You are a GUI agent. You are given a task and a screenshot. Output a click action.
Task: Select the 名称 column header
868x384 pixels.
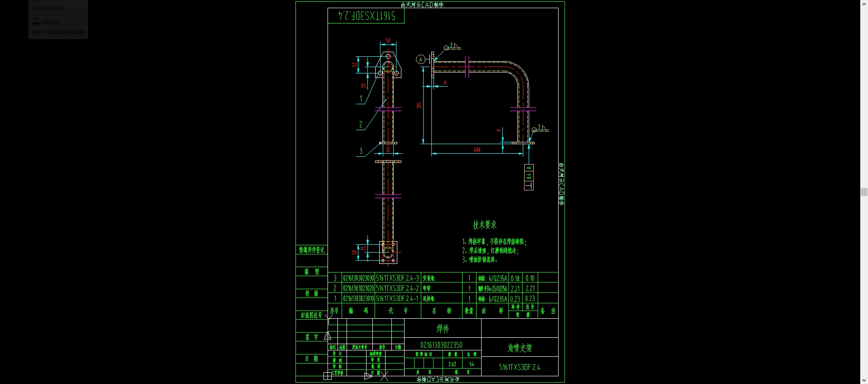coord(442,311)
